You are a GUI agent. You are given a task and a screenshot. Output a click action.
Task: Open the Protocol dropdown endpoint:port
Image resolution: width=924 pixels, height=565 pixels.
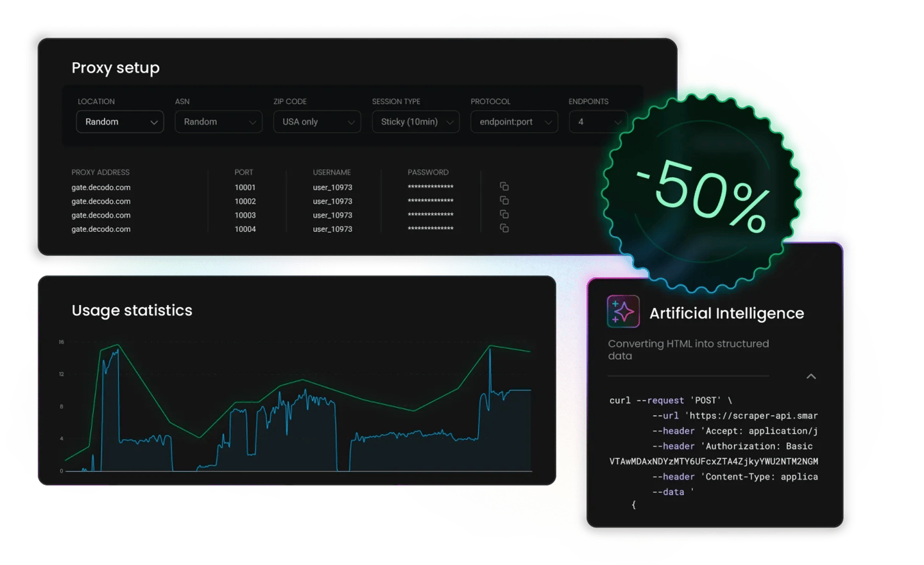(x=514, y=122)
